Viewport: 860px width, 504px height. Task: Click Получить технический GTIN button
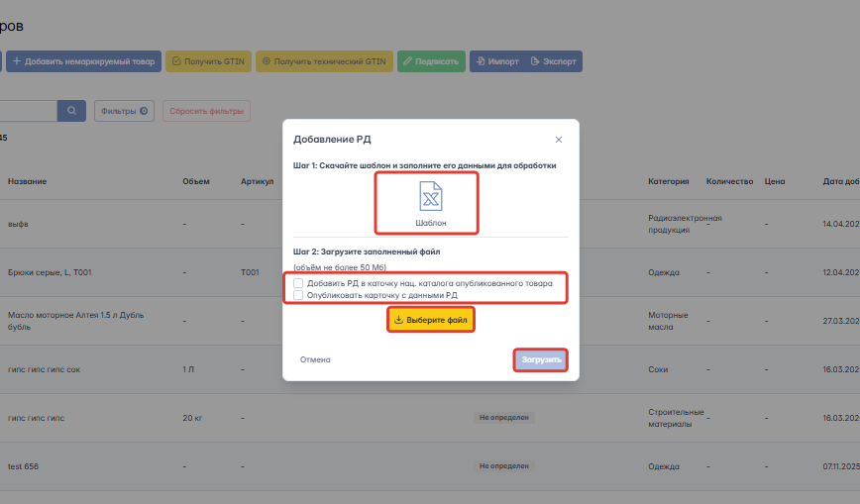click(x=324, y=61)
